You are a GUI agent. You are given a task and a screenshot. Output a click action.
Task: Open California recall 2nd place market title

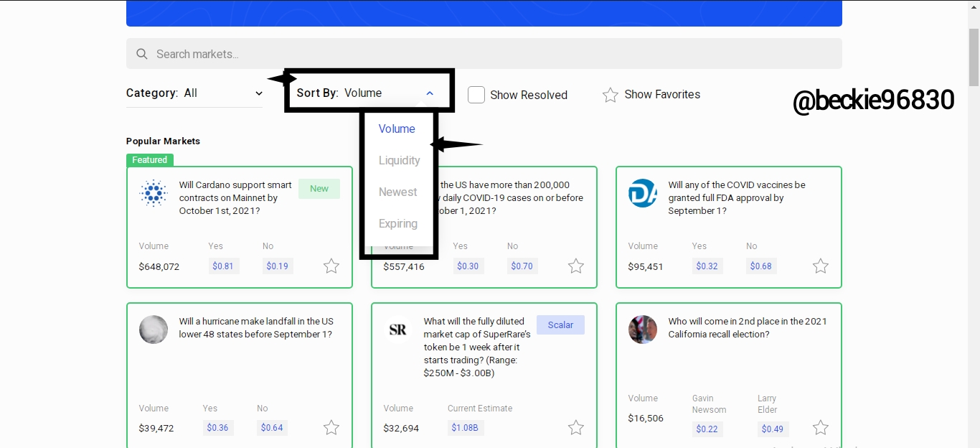click(x=747, y=328)
